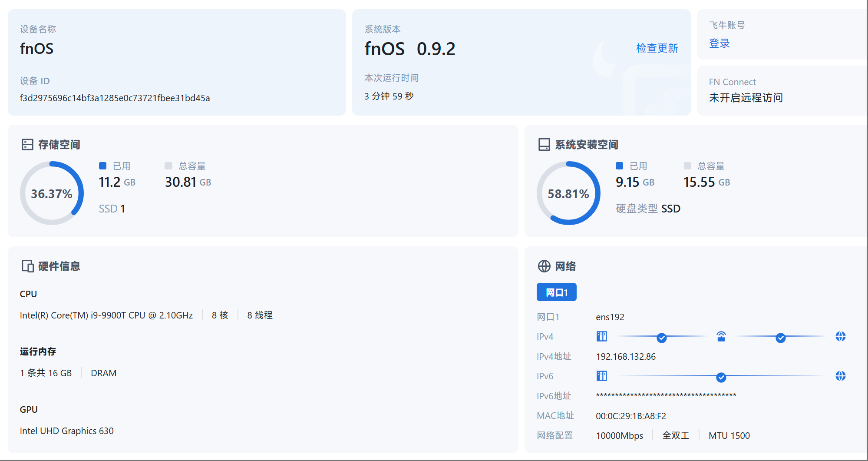Click the SSD 1 label
The width and height of the screenshot is (868, 461).
click(112, 209)
